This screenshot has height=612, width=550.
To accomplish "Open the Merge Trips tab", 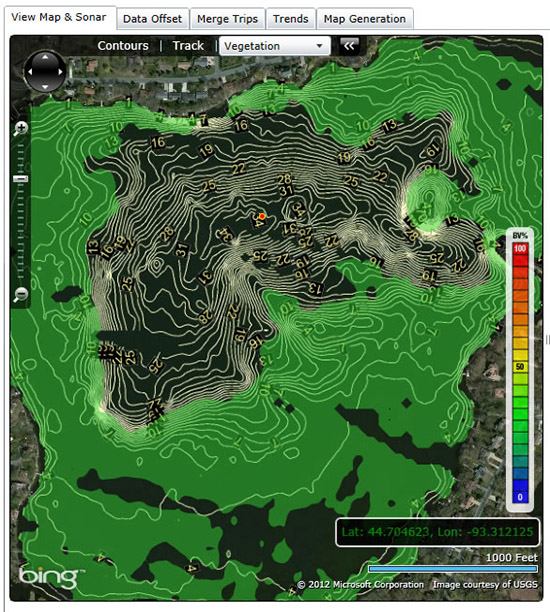I will pyautogui.click(x=227, y=19).
